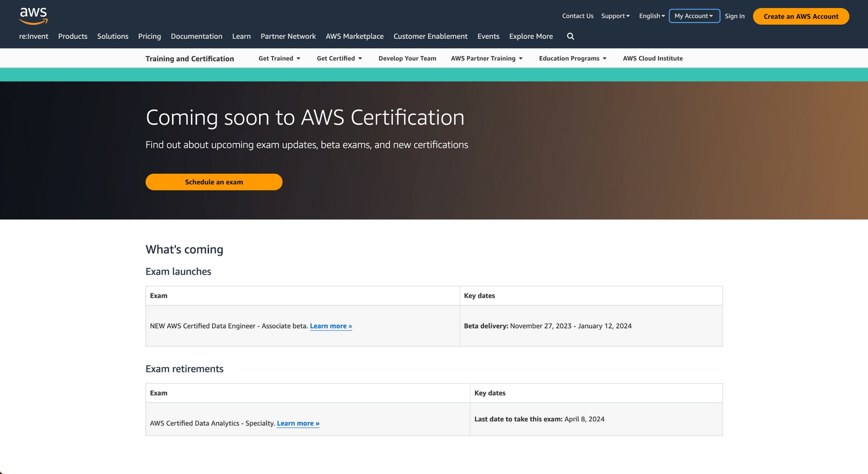Screen dimensions: 868x474
Task: Click the Beta delivery date cell
Action: click(x=591, y=326)
